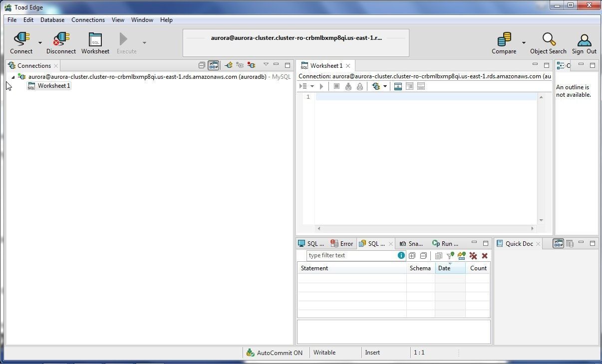
Task: Open the worksheet connection dropdown arrow
Action: click(385, 86)
